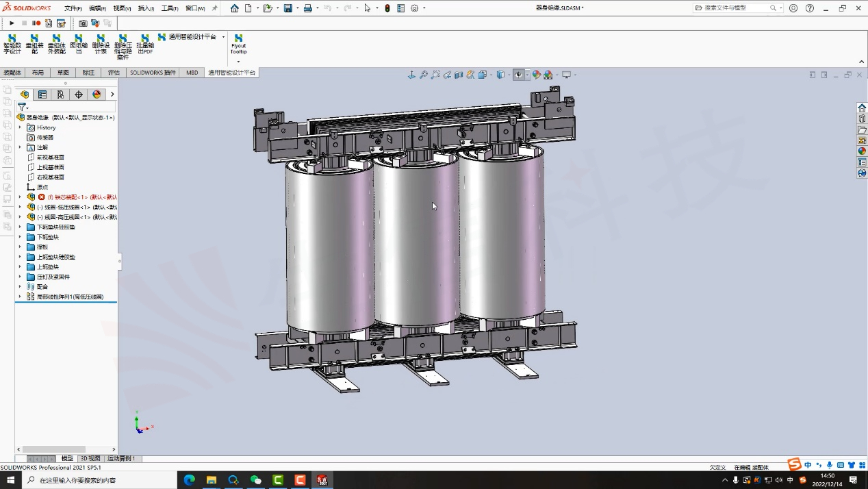Expand the 配合 mates node
Screen dimensions: 868x489
point(20,287)
